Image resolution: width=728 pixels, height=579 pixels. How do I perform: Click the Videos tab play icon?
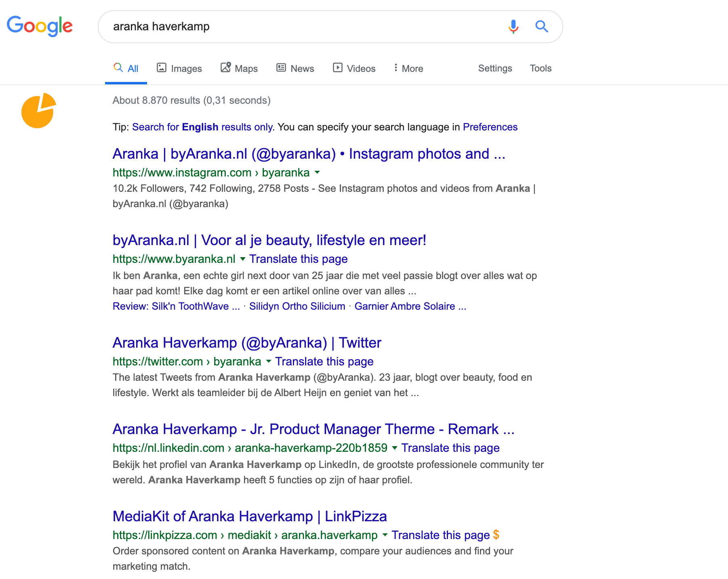click(x=337, y=67)
